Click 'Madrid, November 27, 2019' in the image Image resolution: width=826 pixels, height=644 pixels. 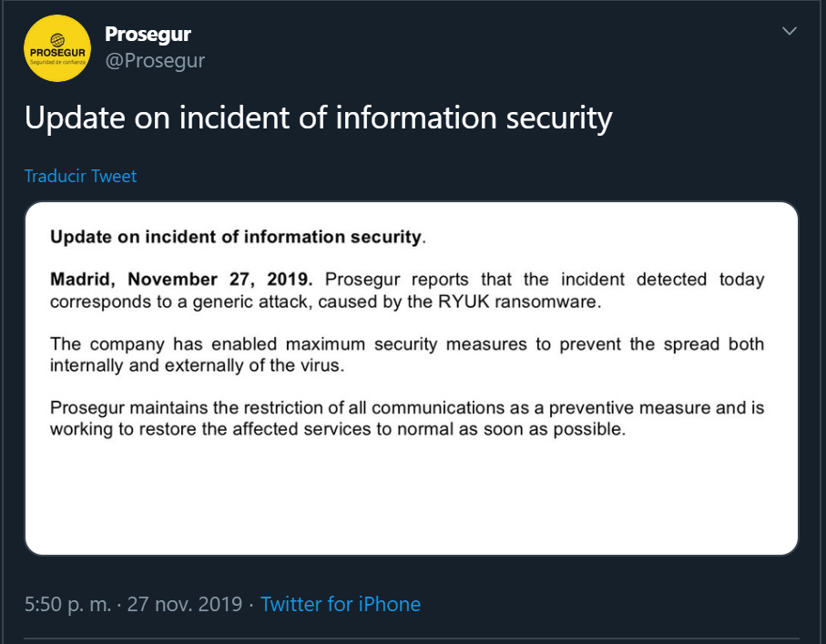point(180,279)
